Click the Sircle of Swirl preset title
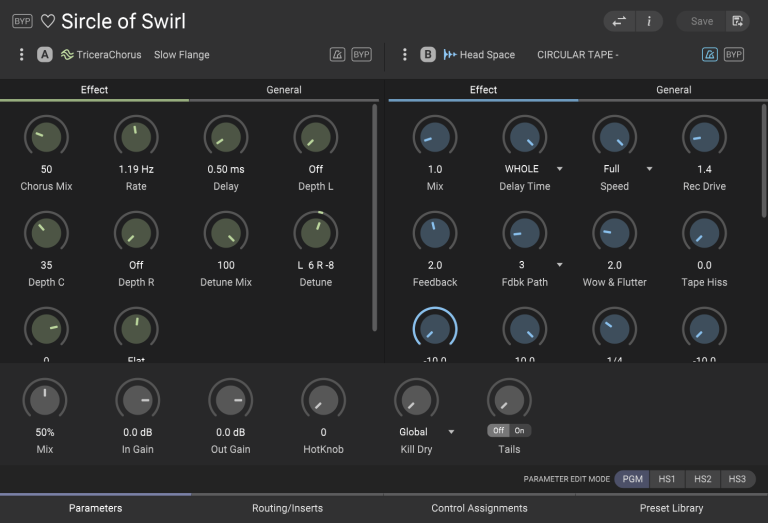 123,22
